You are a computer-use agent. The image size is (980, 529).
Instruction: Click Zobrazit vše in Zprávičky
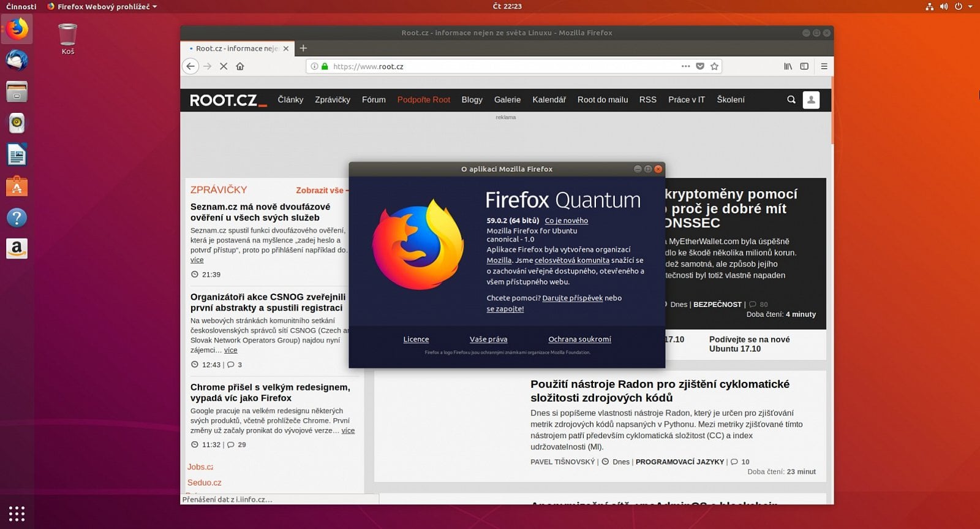[322, 191]
